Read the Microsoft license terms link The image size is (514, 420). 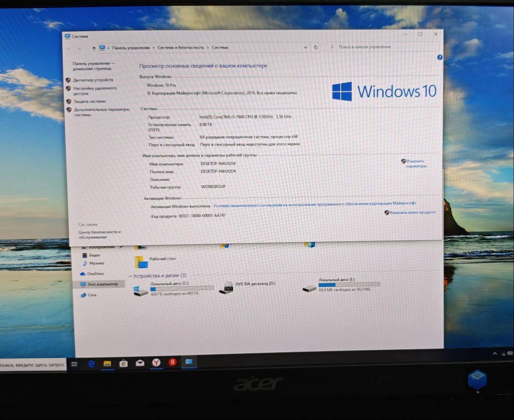[x=315, y=204]
